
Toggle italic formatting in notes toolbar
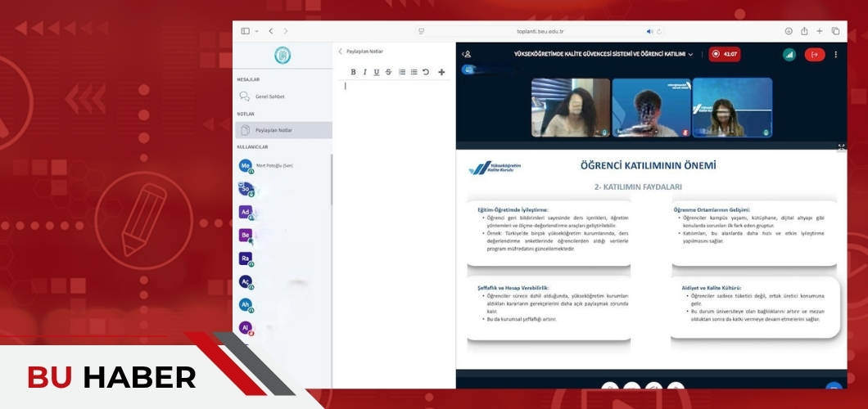tap(364, 72)
